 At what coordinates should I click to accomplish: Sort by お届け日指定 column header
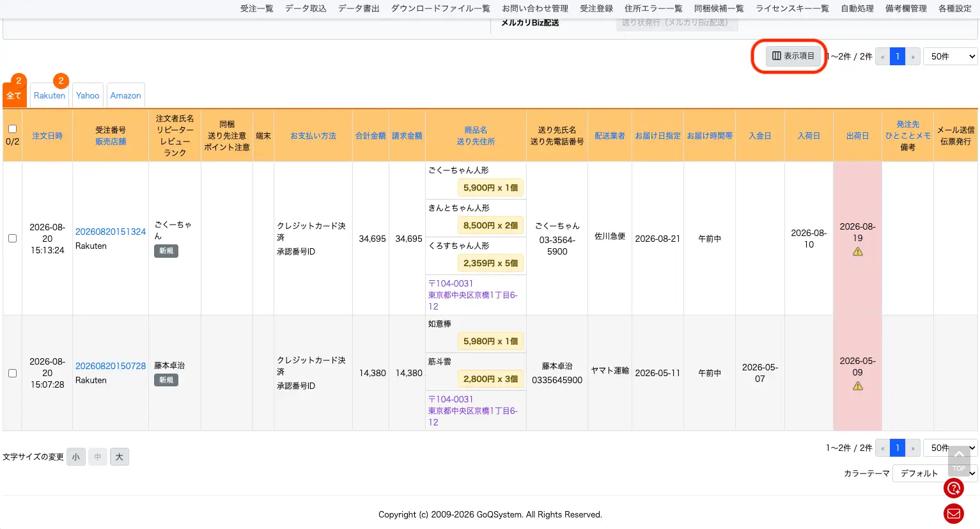(658, 136)
